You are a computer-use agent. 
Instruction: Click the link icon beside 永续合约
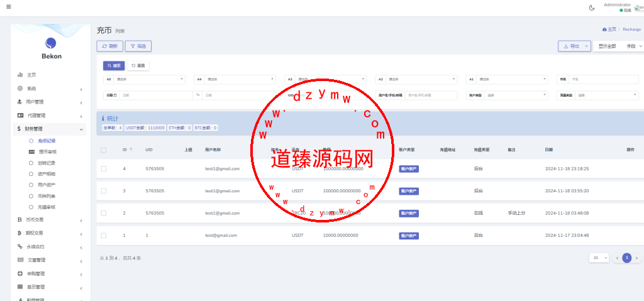[19, 247]
